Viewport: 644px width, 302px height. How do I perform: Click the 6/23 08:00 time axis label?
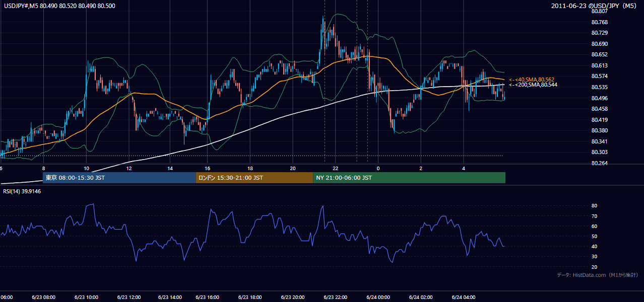(x=44, y=297)
